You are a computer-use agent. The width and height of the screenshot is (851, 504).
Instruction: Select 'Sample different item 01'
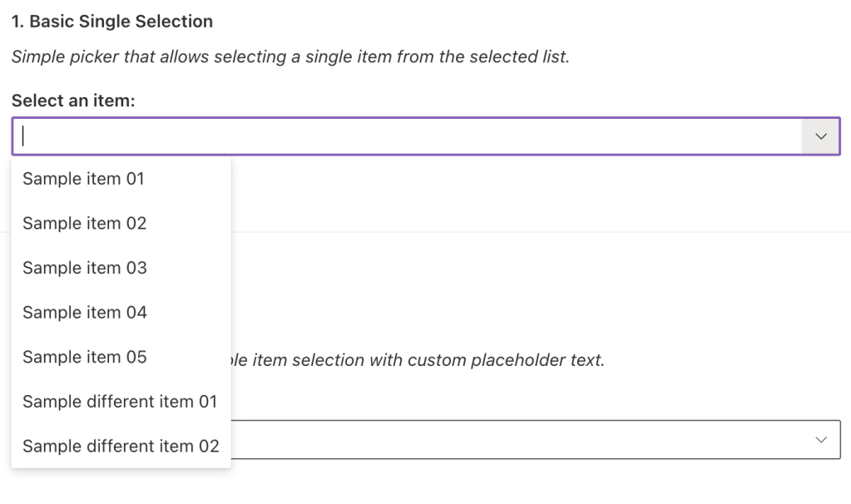[120, 402]
